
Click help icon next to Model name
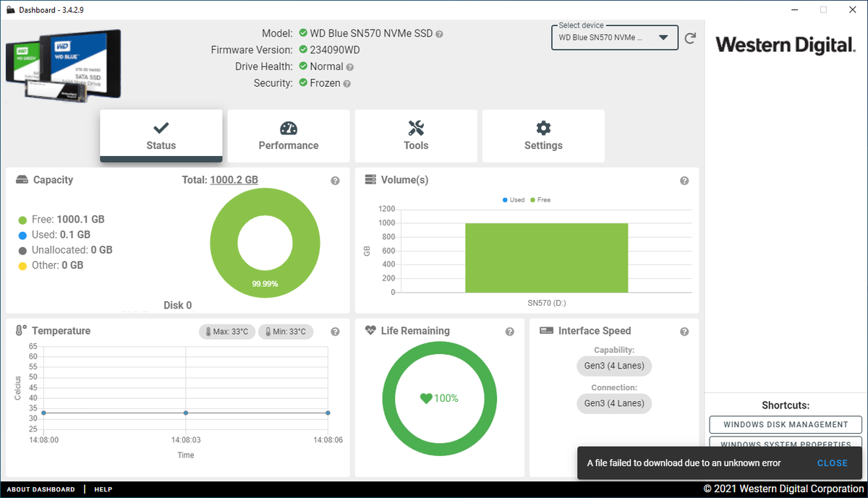pos(439,34)
